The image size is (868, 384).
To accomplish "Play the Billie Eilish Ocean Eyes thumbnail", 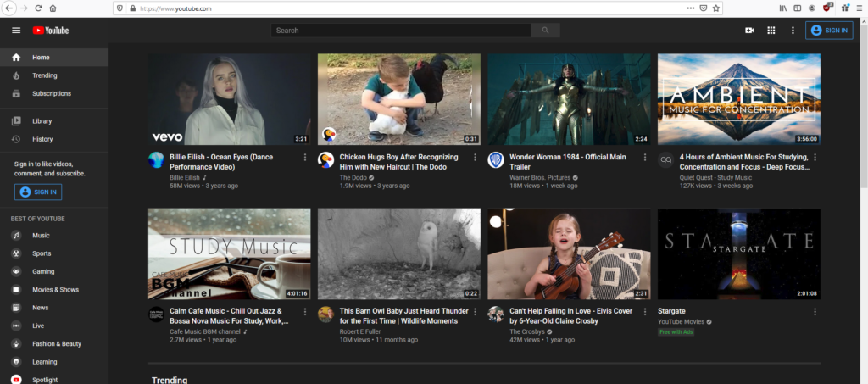I will coord(229,99).
